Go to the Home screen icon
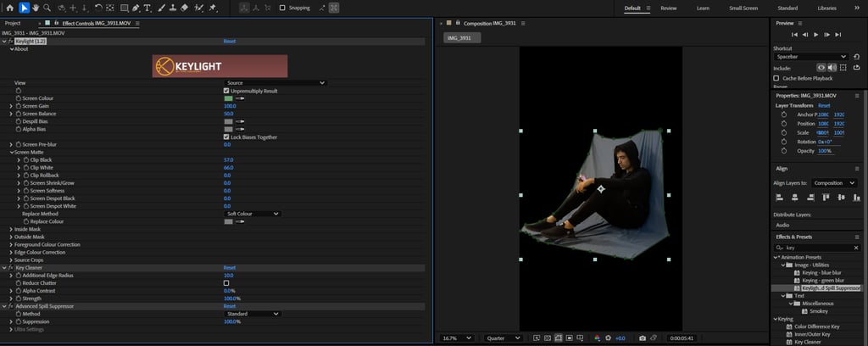868x346 pixels. 9,8
